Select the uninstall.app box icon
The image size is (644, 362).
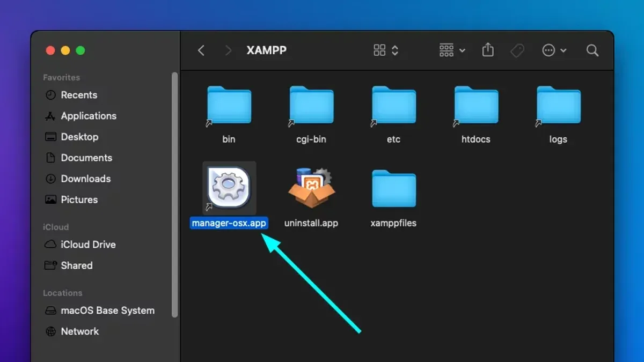tap(311, 188)
